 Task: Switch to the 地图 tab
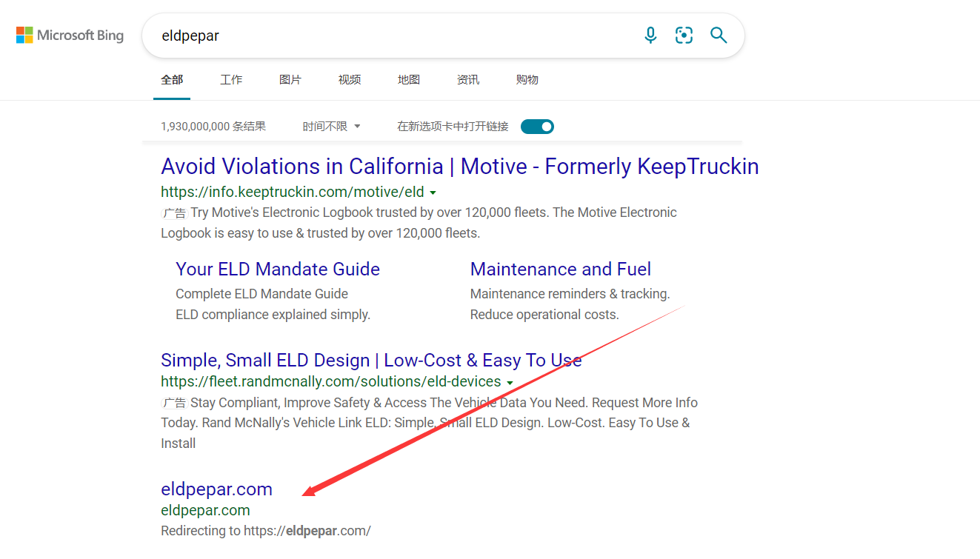[409, 79]
